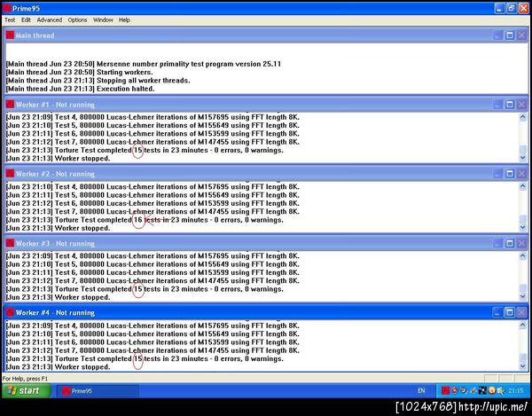Click Worker #4 'Test 7' M147455 line

153,350
